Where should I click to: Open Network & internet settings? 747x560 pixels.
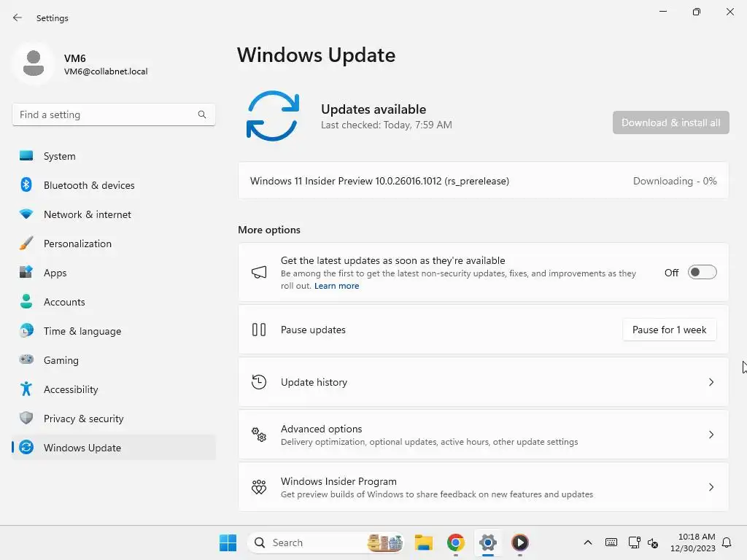click(114, 214)
